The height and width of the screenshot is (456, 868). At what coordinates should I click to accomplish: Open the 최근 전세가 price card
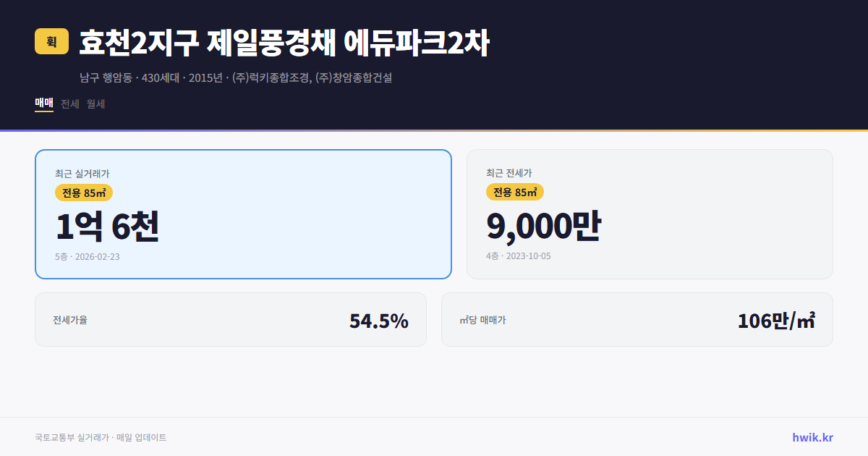(650, 214)
